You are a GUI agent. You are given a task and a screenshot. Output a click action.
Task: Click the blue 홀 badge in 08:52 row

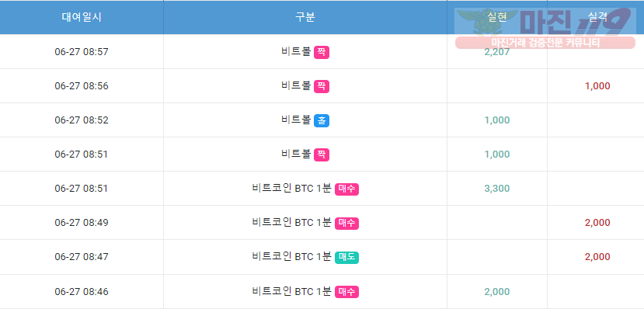[322, 120]
